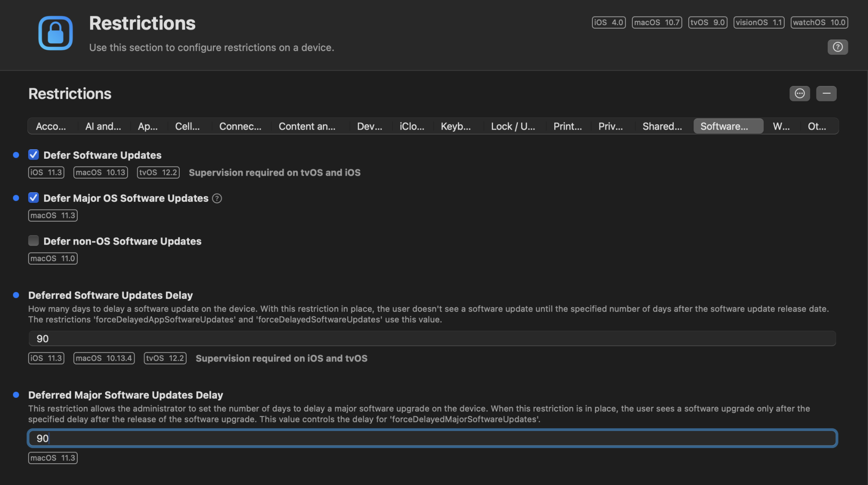Disable Defer Major OS Software Updates
Screen dimensions: 868x485
tap(33, 198)
